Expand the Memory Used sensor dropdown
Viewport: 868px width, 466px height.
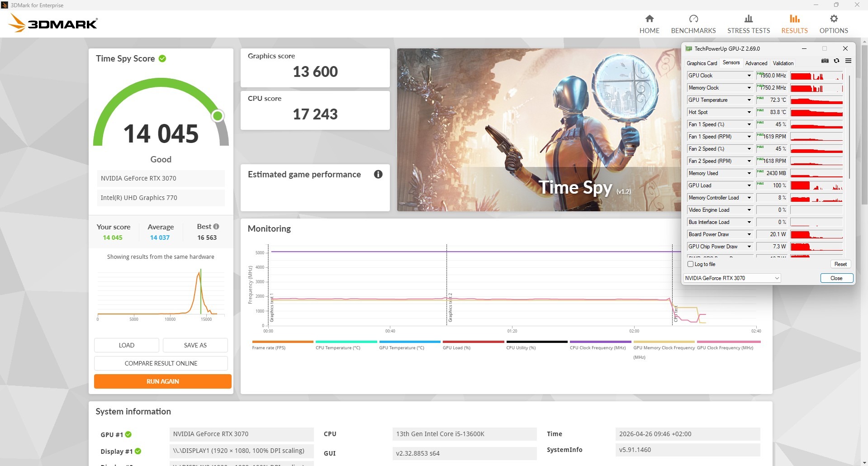(x=749, y=173)
